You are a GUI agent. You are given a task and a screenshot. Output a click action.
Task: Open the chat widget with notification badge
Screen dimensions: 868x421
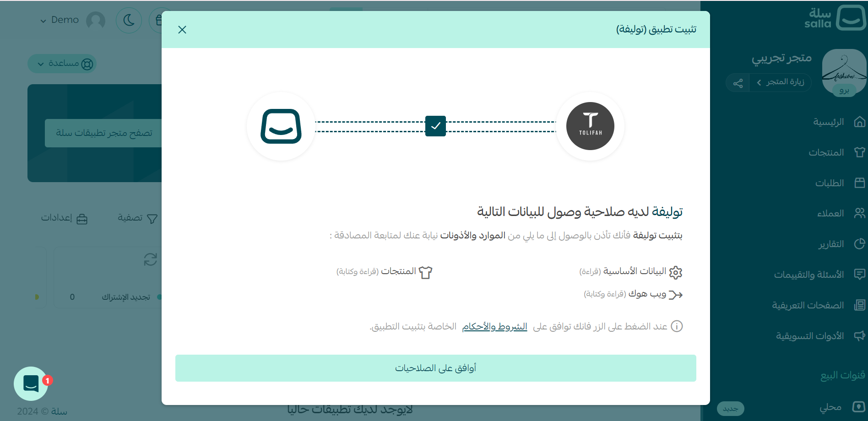31,383
